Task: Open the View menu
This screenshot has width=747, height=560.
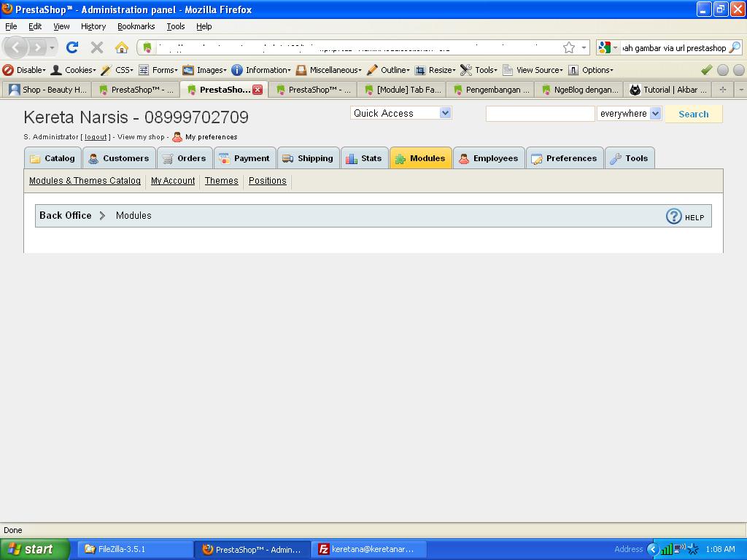Action: [61, 26]
